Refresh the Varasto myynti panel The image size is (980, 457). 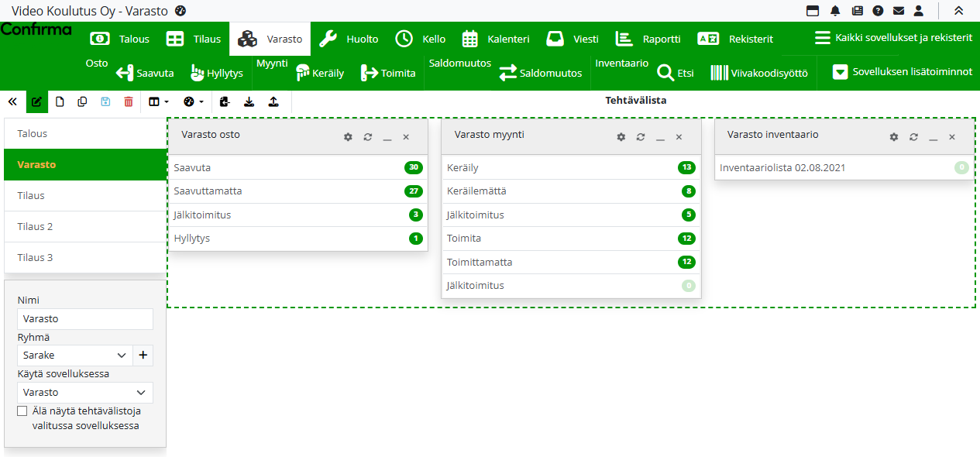[x=641, y=137]
